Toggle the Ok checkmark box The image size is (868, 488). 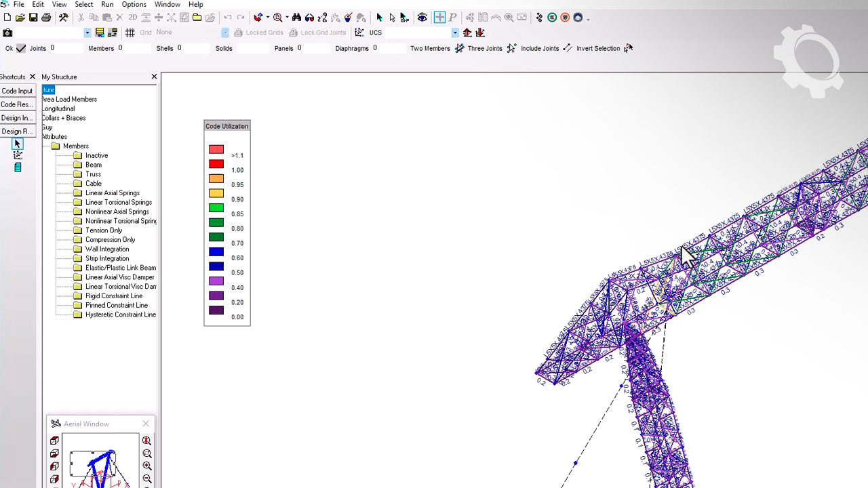pyautogui.click(x=21, y=48)
